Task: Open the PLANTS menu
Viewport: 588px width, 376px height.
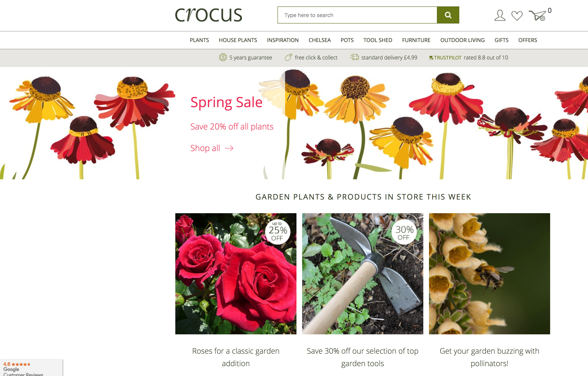Action: pyautogui.click(x=199, y=40)
